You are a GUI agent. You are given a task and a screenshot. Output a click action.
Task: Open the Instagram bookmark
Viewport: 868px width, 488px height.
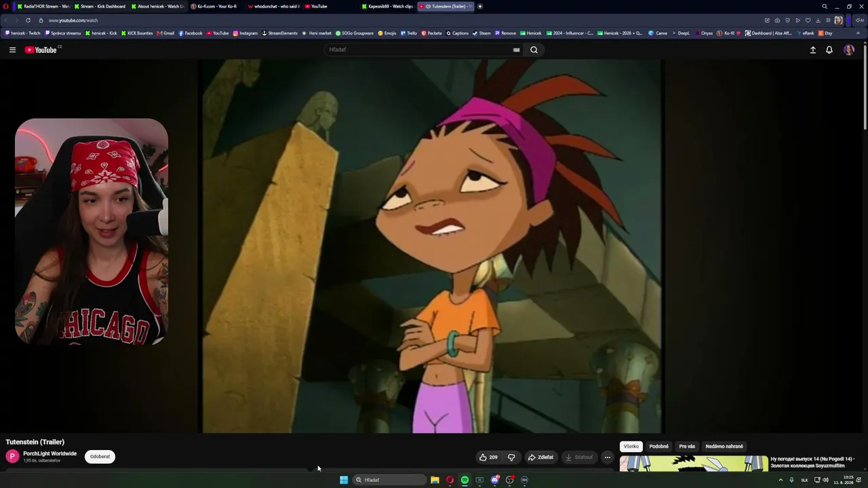(x=245, y=33)
